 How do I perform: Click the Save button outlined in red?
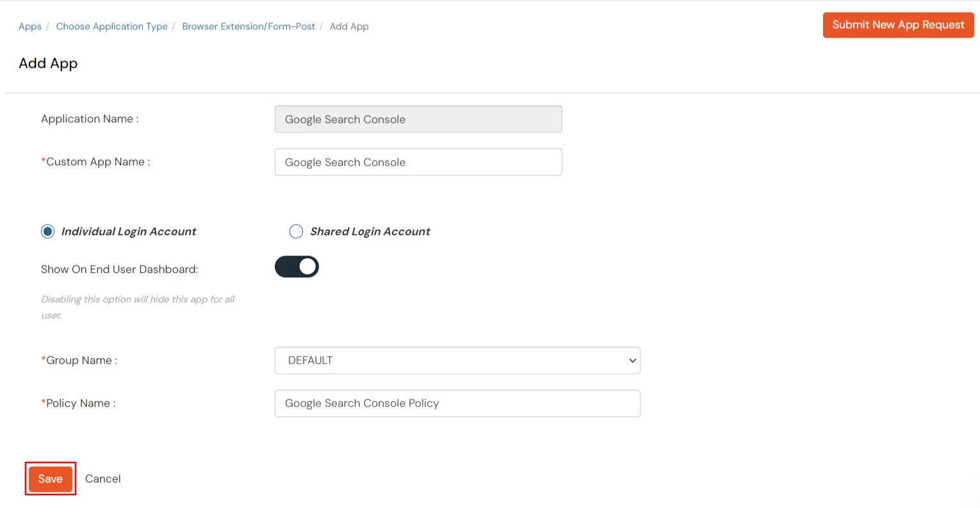pos(50,479)
